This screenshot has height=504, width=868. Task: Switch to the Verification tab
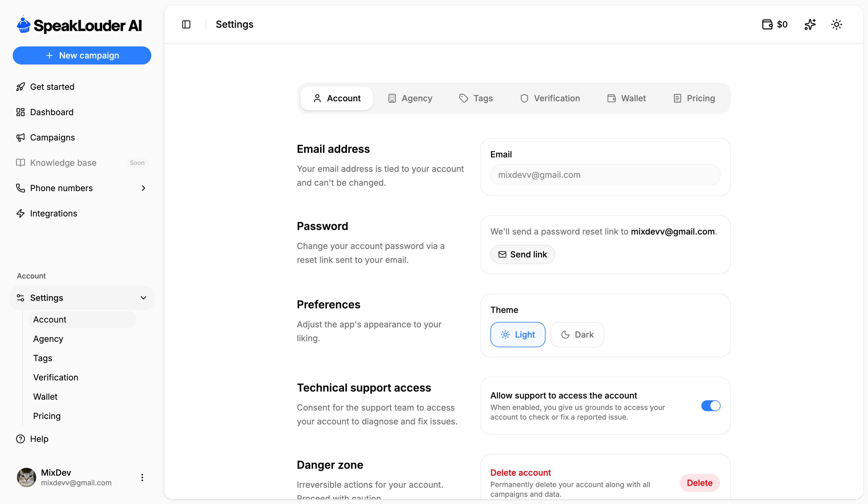[x=550, y=98]
